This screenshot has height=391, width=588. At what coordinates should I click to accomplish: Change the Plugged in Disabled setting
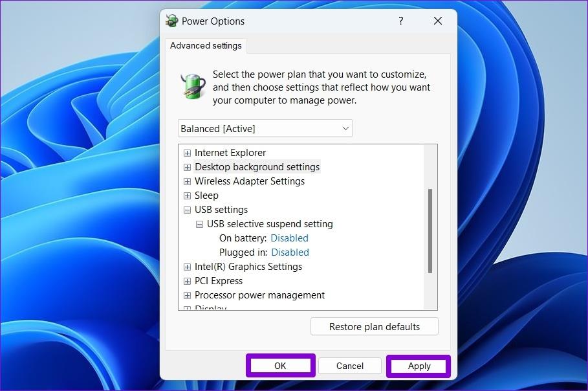[290, 252]
